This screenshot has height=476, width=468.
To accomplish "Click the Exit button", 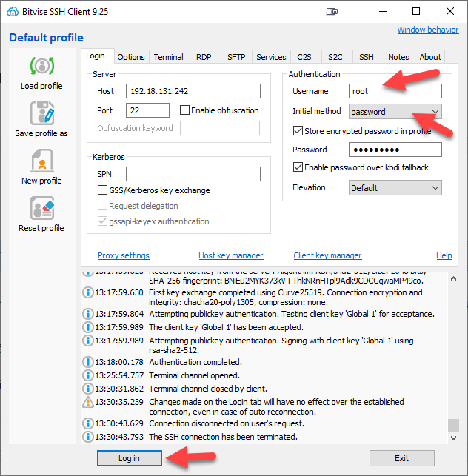I will pos(402,458).
